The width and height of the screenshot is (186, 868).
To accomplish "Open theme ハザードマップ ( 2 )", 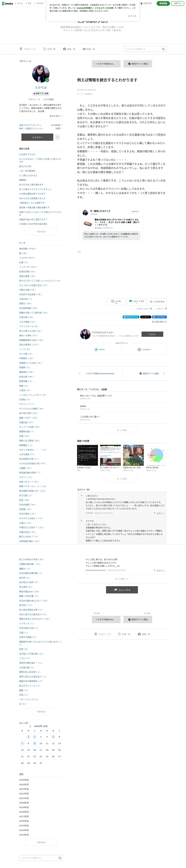I will click(x=29, y=699).
